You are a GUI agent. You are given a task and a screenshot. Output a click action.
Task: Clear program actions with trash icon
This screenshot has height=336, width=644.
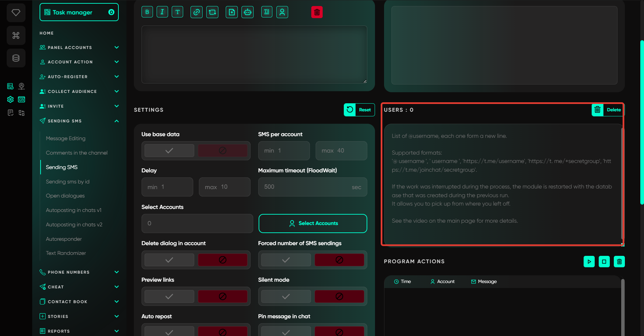click(619, 262)
